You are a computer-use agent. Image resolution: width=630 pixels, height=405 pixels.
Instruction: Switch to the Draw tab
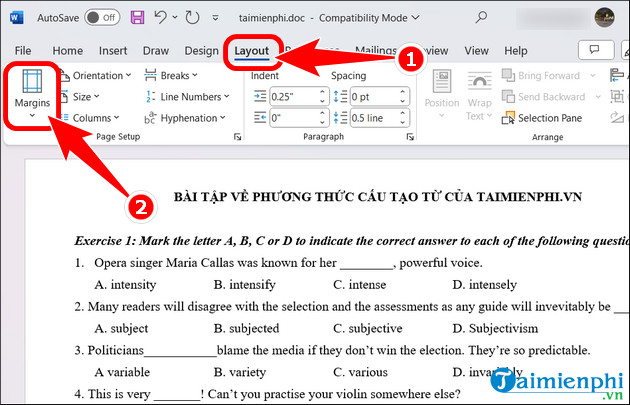[x=156, y=51]
